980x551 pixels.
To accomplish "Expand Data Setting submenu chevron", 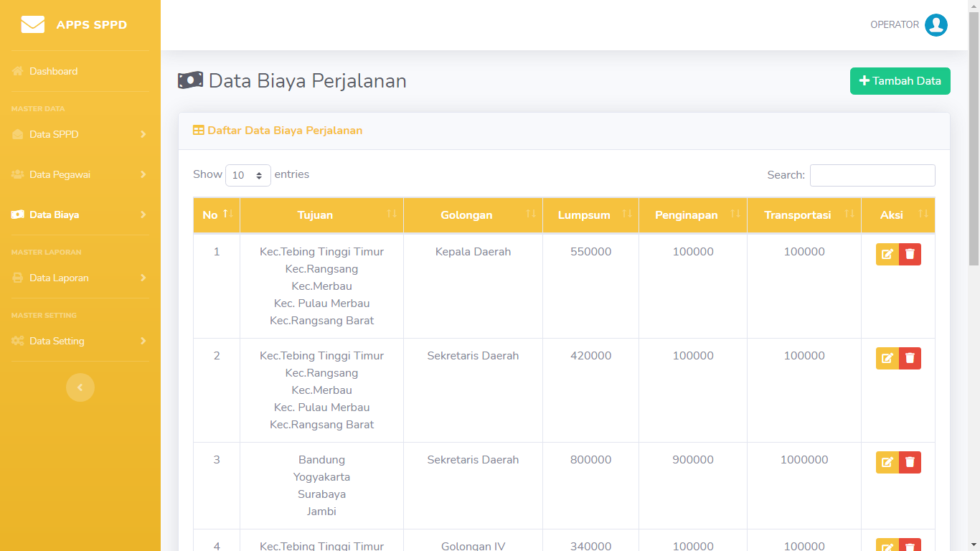I will 143,341.
